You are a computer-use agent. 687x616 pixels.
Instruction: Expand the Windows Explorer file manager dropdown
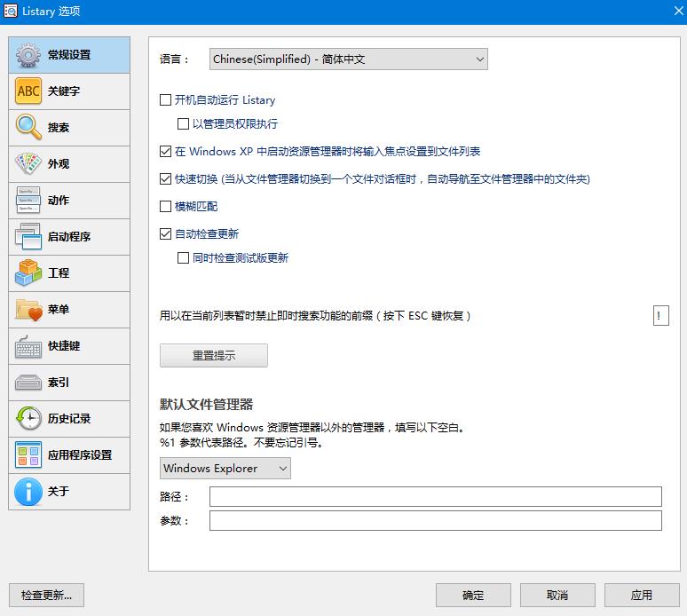tap(225, 468)
